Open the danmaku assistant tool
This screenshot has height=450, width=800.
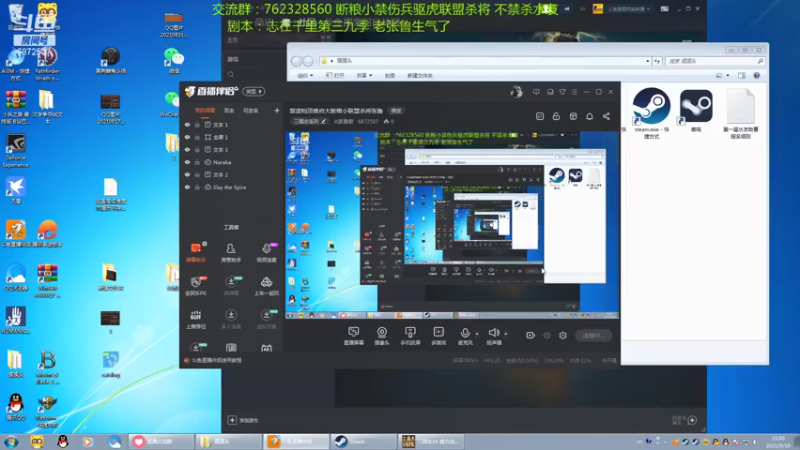coord(195,253)
